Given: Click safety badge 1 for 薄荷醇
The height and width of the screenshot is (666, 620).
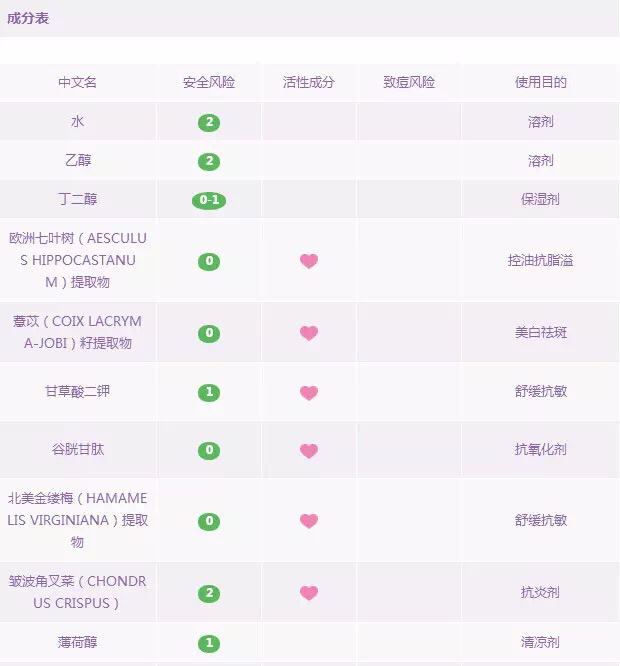Looking at the screenshot, I should coord(209,643).
